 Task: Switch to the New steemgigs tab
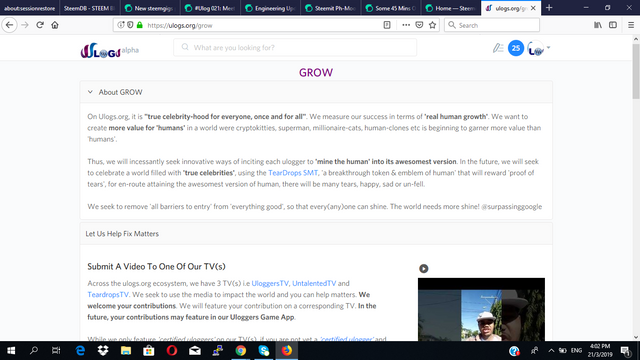[x=149, y=8]
